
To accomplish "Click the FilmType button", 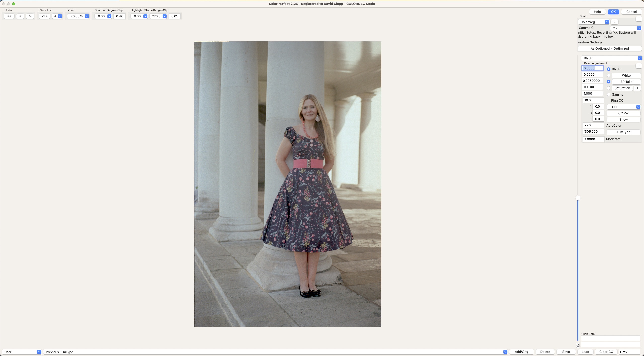I will click(x=623, y=132).
